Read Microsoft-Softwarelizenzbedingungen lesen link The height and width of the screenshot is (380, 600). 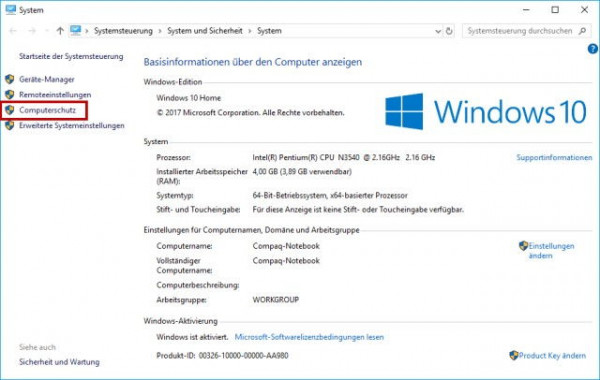[x=309, y=337]
